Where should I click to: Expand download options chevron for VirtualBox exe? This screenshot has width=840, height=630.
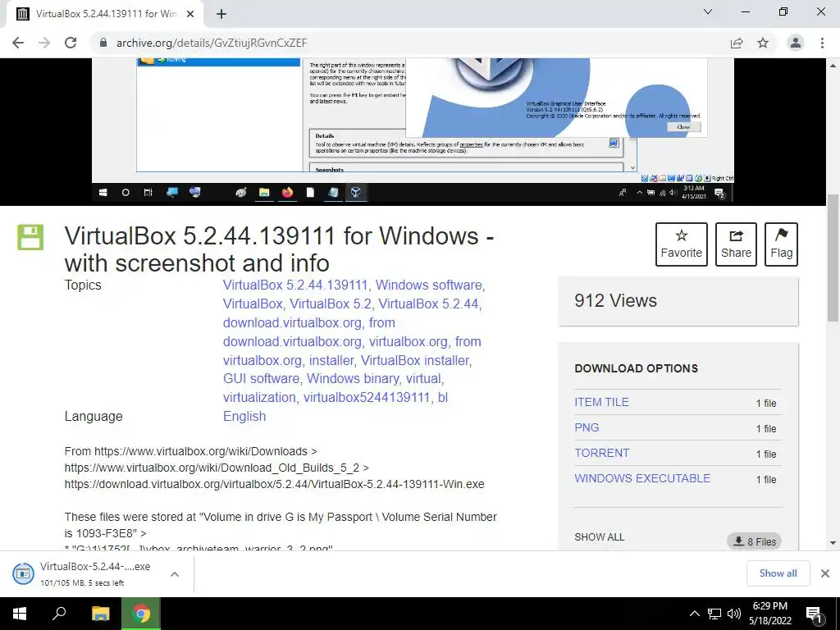tap(174, 574)
